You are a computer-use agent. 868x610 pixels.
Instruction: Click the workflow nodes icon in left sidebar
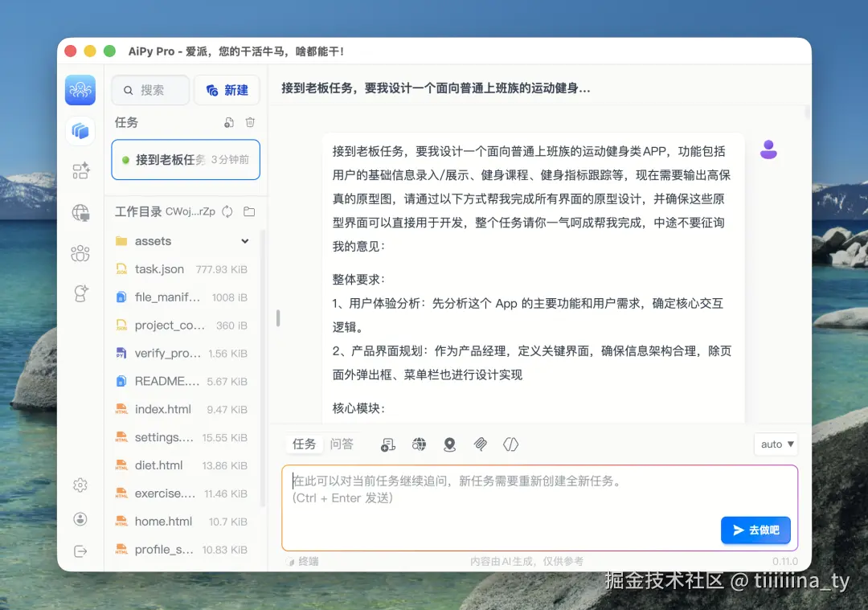coord(80,170)
